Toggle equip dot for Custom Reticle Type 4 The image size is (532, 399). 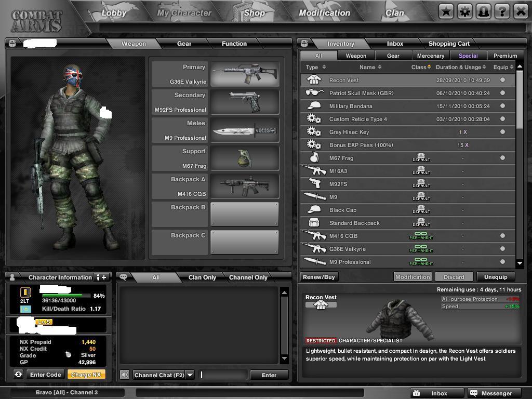click(502, 119)
